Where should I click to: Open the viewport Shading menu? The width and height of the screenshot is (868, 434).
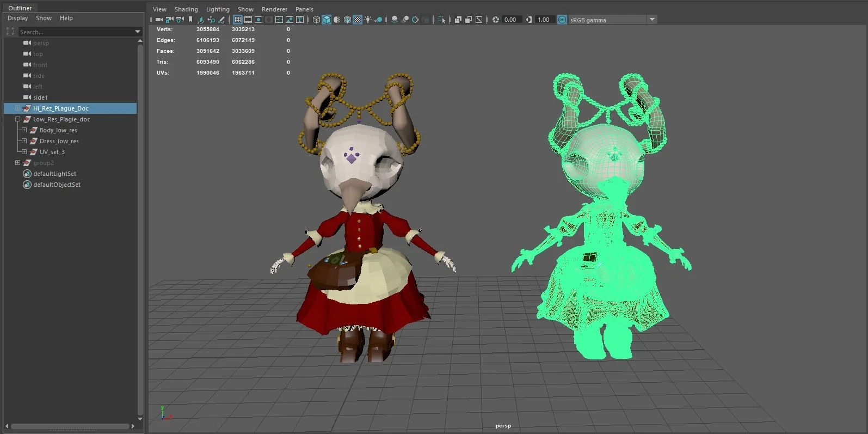(x=186, y=9)
